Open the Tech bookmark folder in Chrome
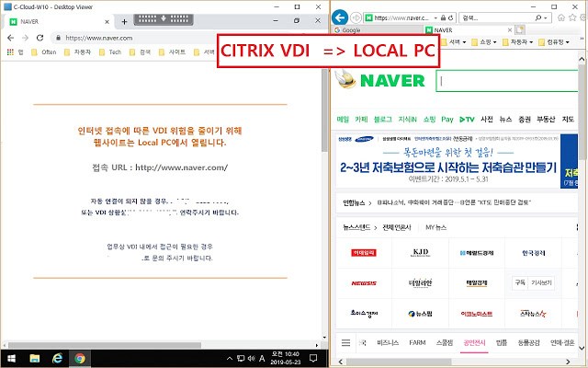 [x=110, y=52]
